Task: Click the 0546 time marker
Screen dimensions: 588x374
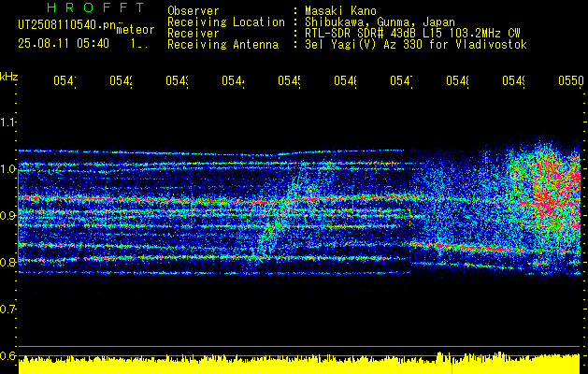Action: pyautogui.click(x=345, y=80)
